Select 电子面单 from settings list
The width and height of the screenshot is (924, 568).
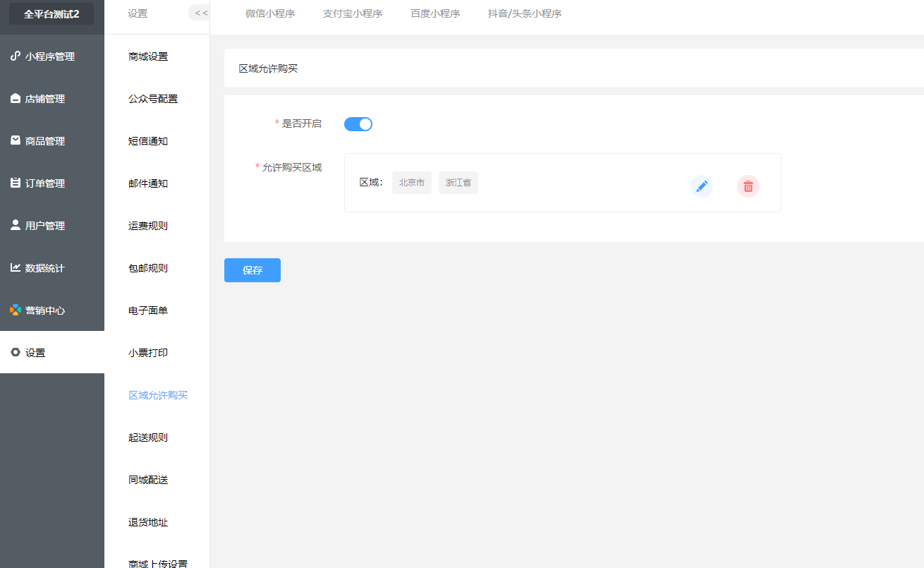click(x=148, y=310)
